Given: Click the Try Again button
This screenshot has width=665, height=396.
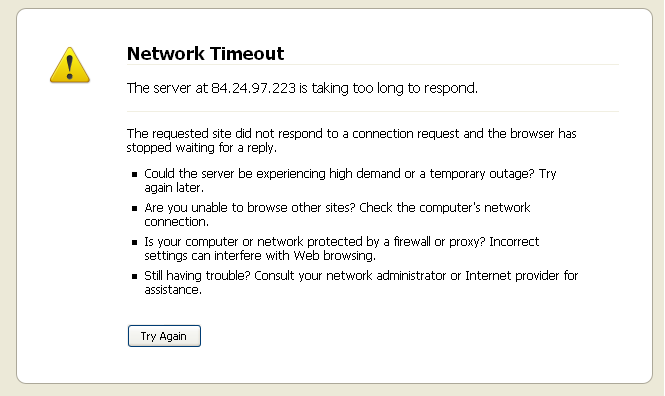Looking at the screenshot, I should point(164,336).
